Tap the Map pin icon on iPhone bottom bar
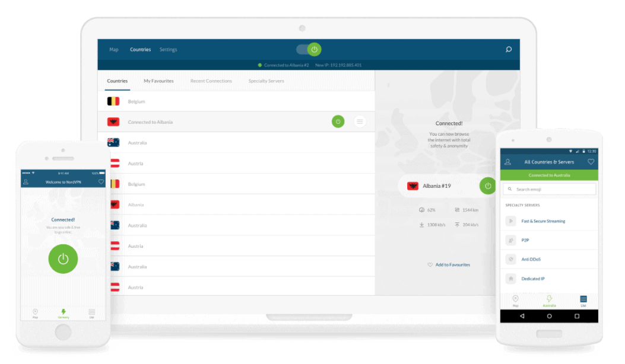The height and width of the screenshot is (364, 625). [35, 312]
